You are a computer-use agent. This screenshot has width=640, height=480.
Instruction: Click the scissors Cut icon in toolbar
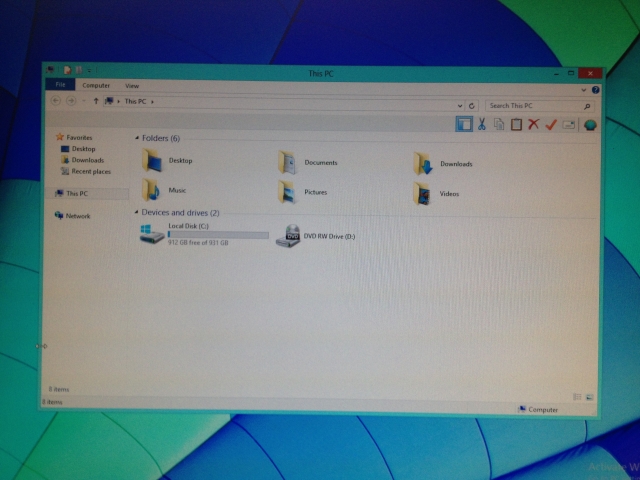point(481,124)
